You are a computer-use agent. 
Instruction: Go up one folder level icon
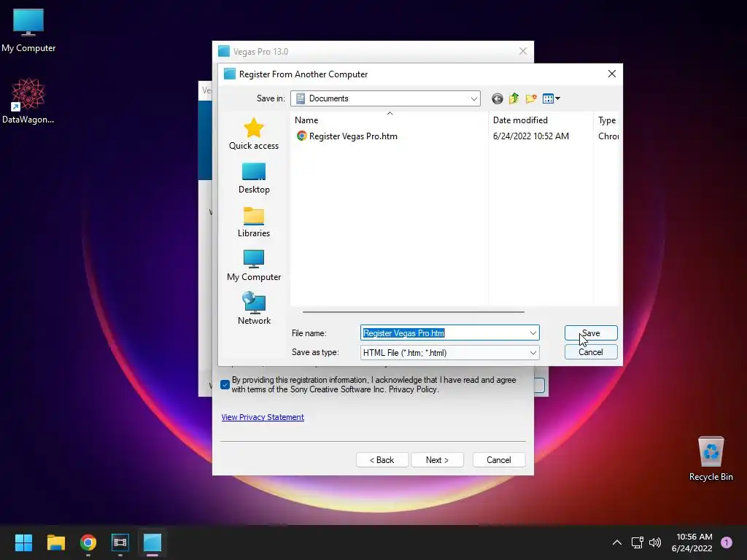[x=514, y=98]
